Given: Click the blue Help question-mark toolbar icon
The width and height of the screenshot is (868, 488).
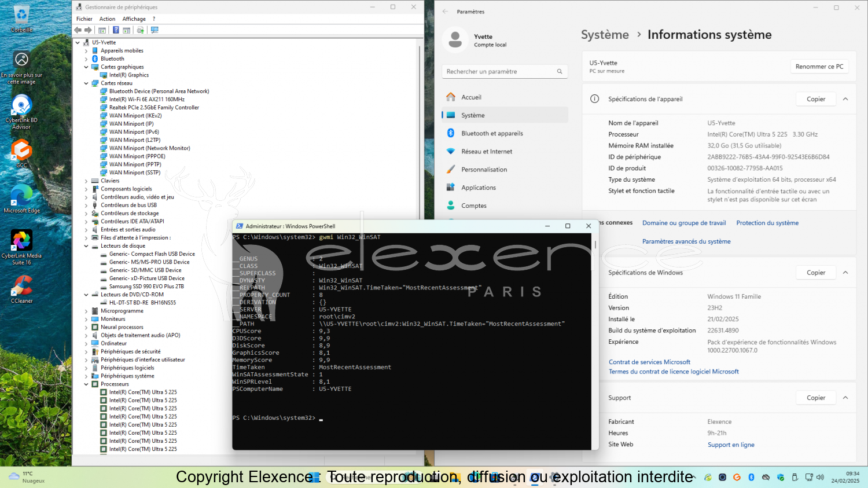Looking at the screenshot, I should (x=116, y=30).
